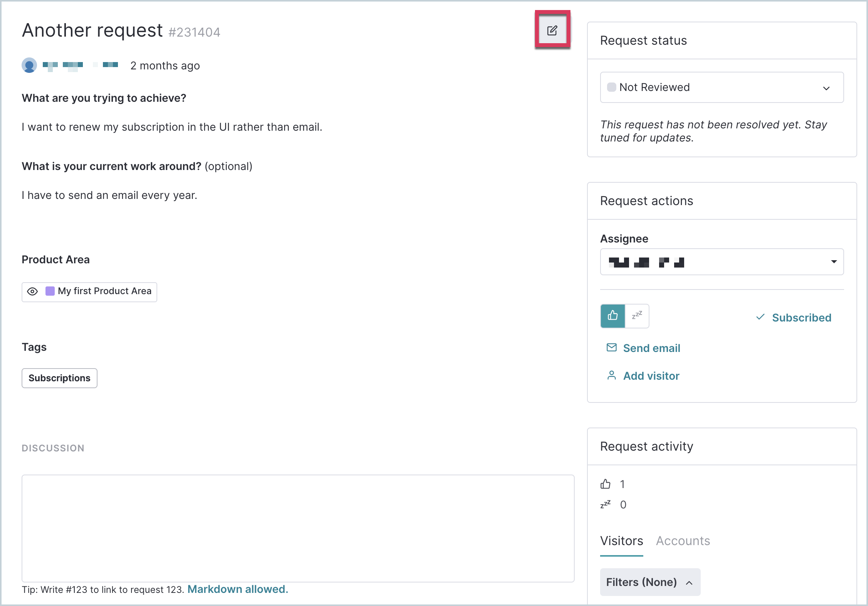Toggle the eye visibility icon on Product Area
This screenshot has height=606, width=868.
[x=32, y=291]
